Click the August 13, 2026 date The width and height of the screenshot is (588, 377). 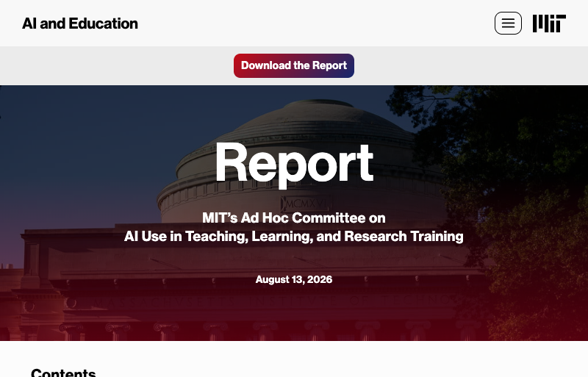point(293,279)
